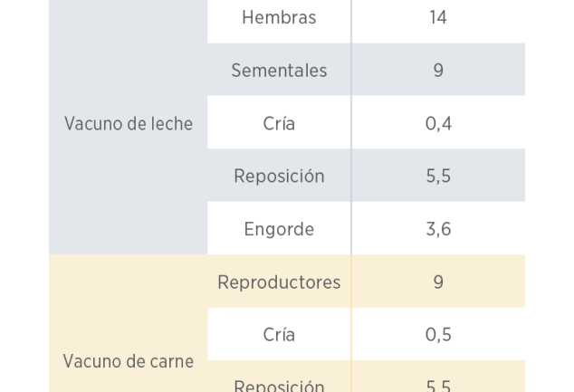
Task: Select the 0,4 value cell
Action: point(438,123)
